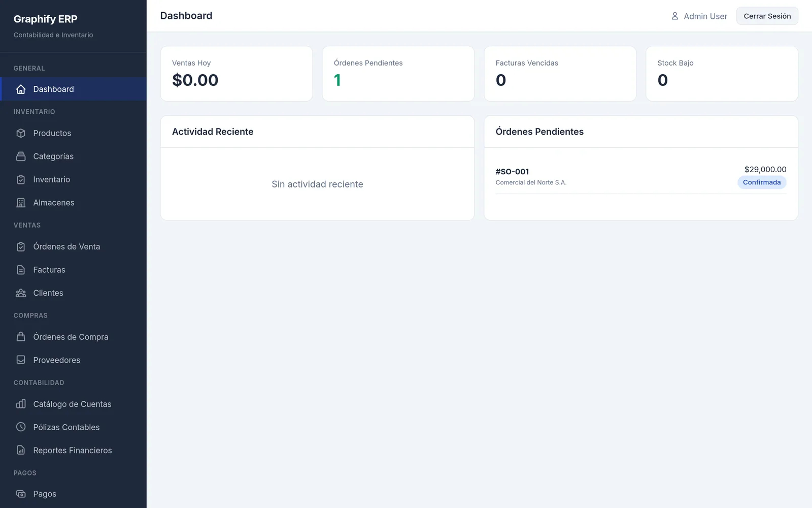Click the Pagos money icon

[21, 494]
